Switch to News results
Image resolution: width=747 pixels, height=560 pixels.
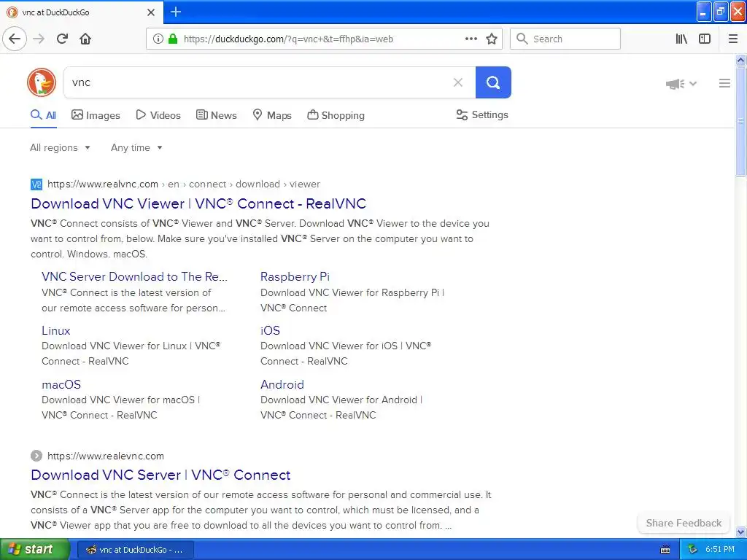216,115
